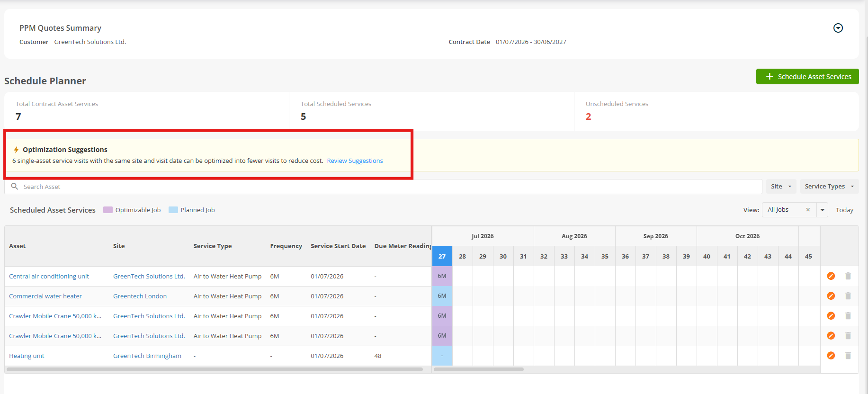This screenshot has height=394, width=868.
Task: Open the Site filter dropdown
Action: pyautogui.click(x=781, y=187)
